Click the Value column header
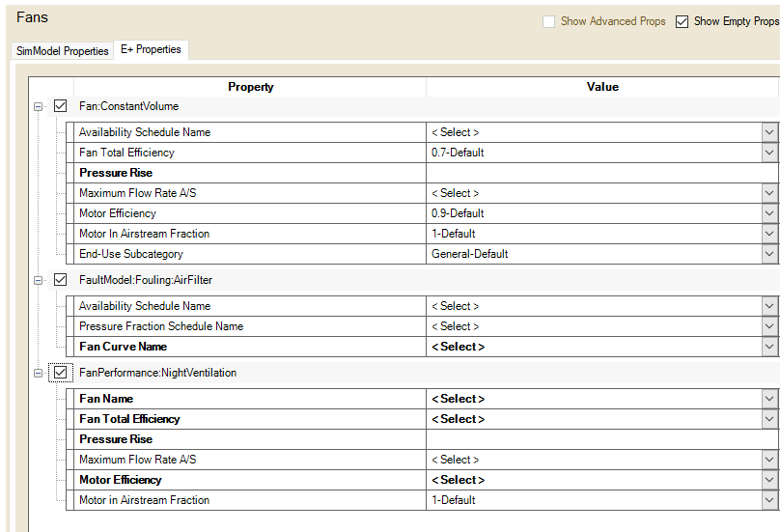 point(602,87)
